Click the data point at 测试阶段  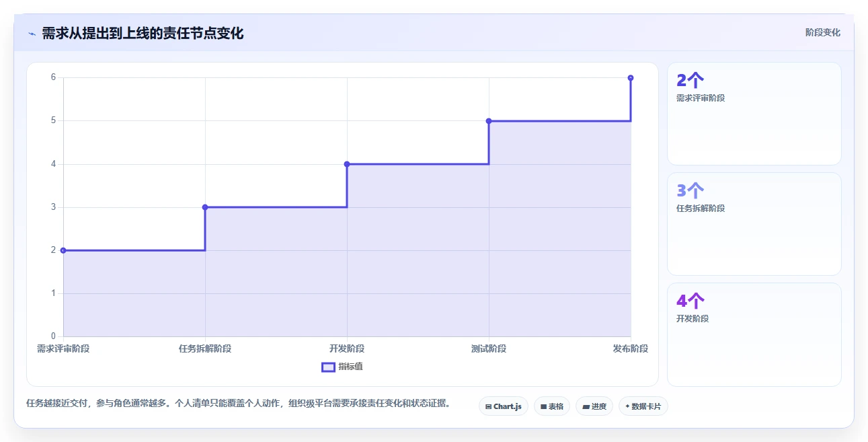[x=489, y=121]
